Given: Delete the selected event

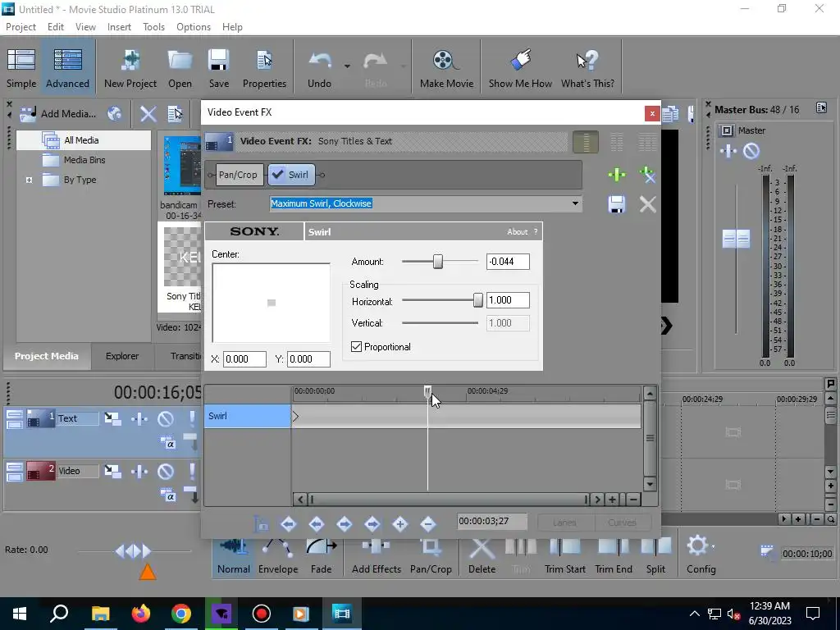Looking at the screenshot, I should click(482, 556).
